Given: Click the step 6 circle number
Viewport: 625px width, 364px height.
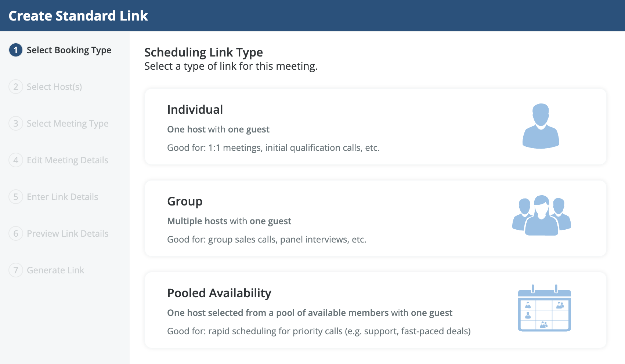Looking at the screenshot, I should coord(16,234).
